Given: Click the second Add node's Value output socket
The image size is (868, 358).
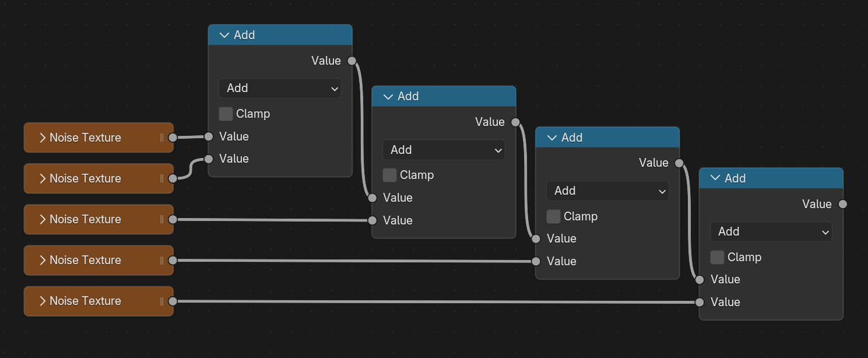Looking at the screenshot, I should pyautogui.click(x=515, y=122).
